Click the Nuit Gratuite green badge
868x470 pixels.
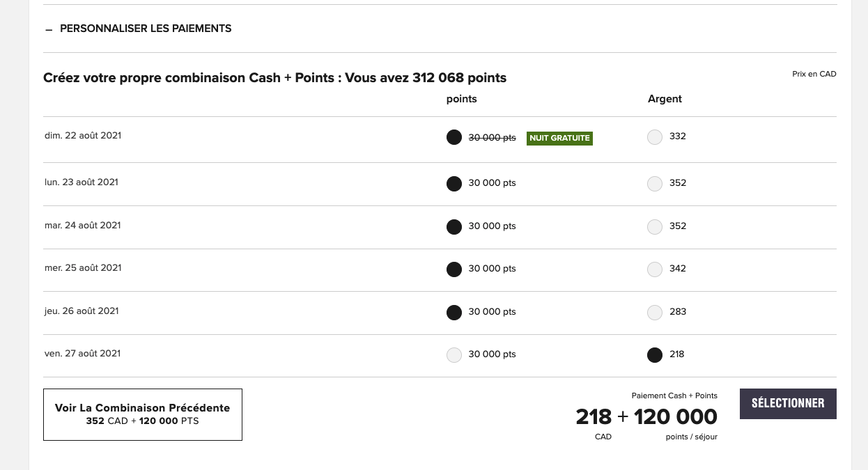559,139
